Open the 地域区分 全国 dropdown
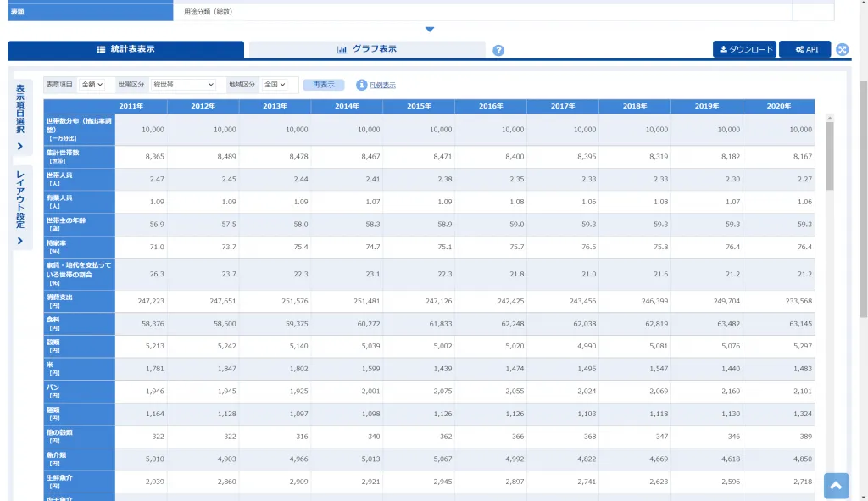 coord(275,85)
